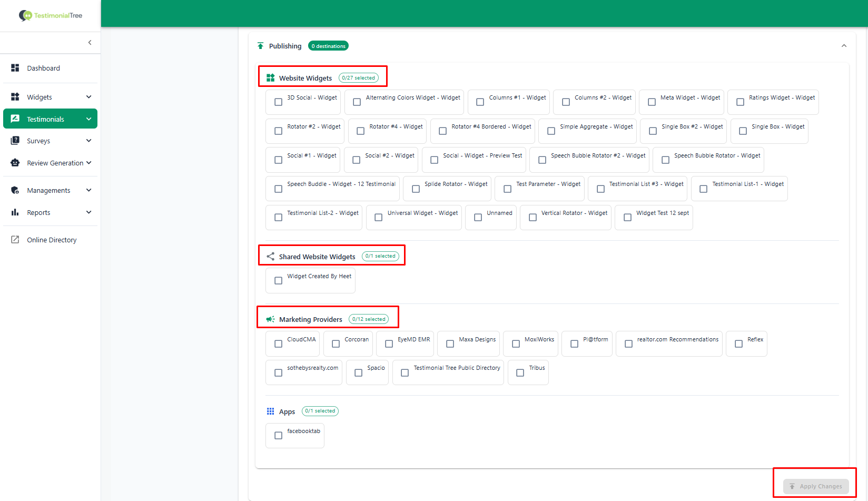This screenshot has height=501, width=868.
Task: Enable Alternating Colors Widget checkbox
Action: 357,102
